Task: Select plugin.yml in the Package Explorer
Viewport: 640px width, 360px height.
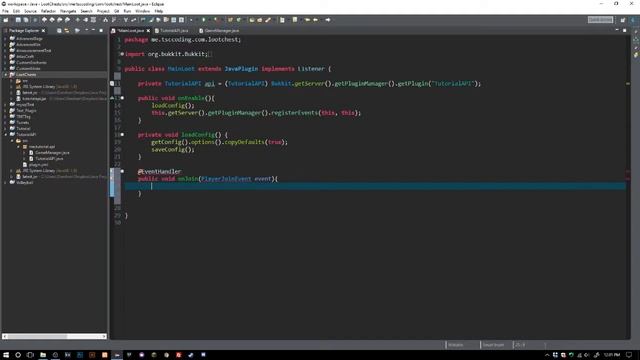Action: [x=38, y=164]
